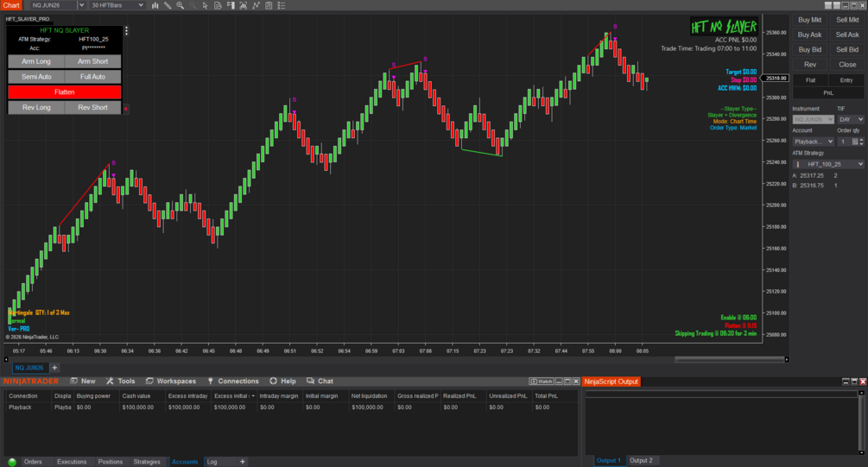Screen dimensions: 868x467
Task: Activate the zoom in magnifier icon
Action: pyautogui.click(x=180, y=5)
